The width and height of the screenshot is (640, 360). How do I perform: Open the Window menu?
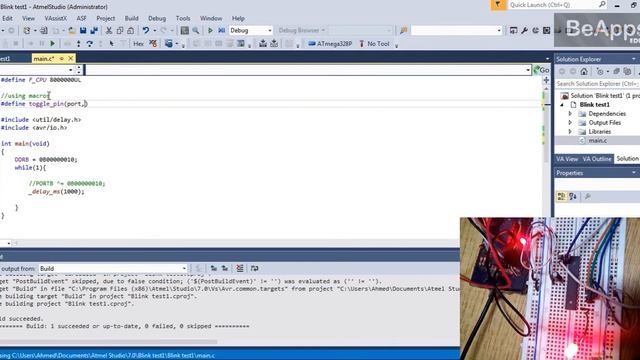pos(211,18)
